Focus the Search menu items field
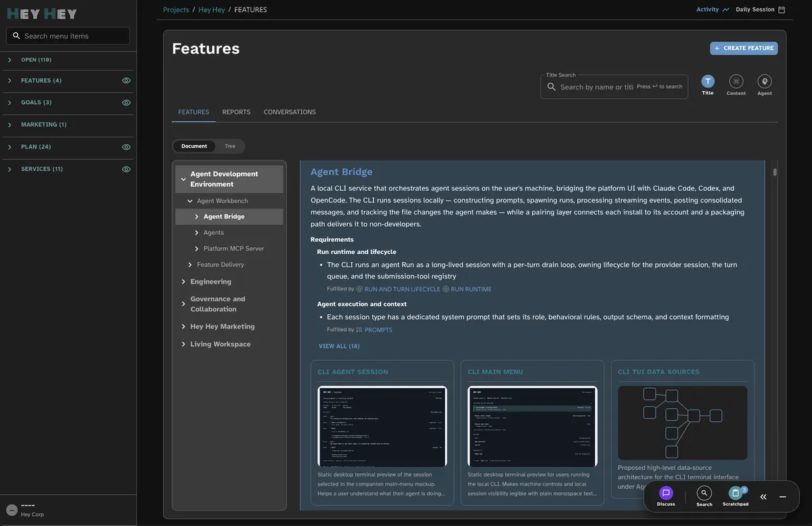Viewport: 812px width, 526px height. [x=68, y=36]
